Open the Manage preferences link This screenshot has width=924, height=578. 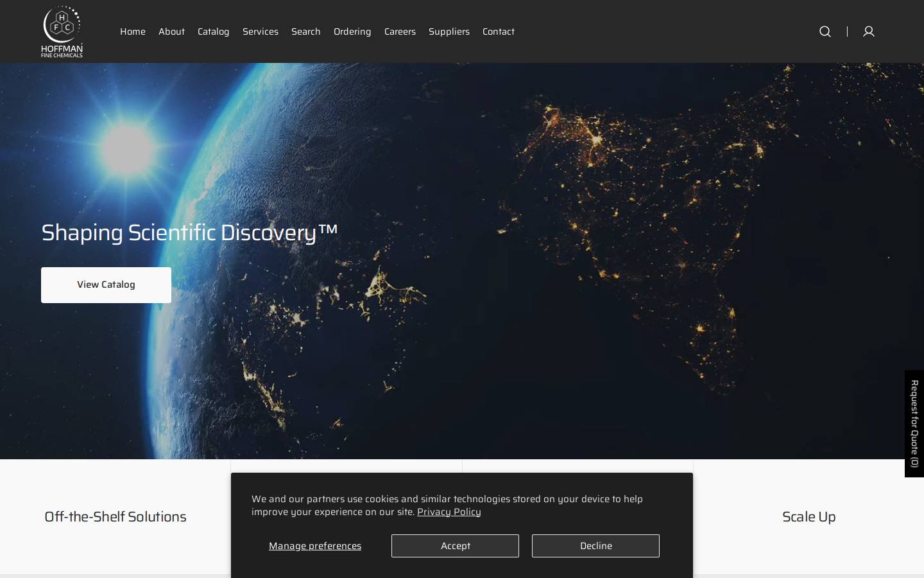tap(315, 546)
